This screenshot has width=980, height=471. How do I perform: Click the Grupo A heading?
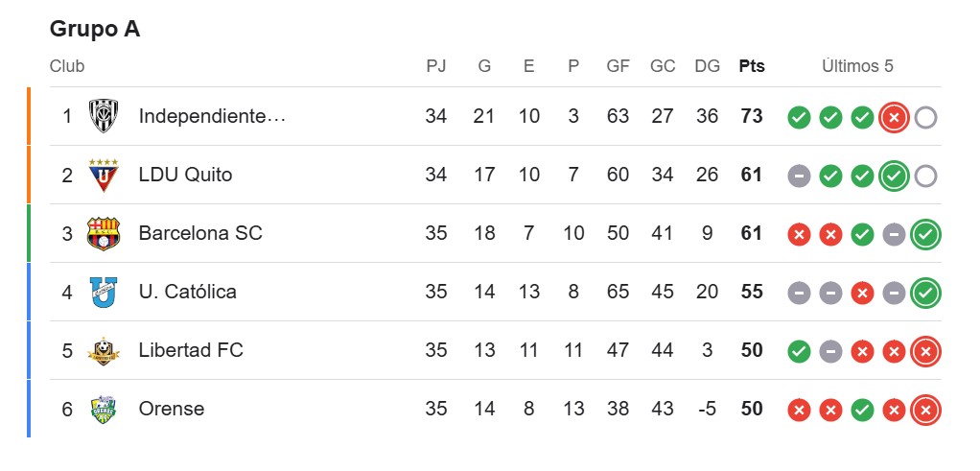[95, 29]
